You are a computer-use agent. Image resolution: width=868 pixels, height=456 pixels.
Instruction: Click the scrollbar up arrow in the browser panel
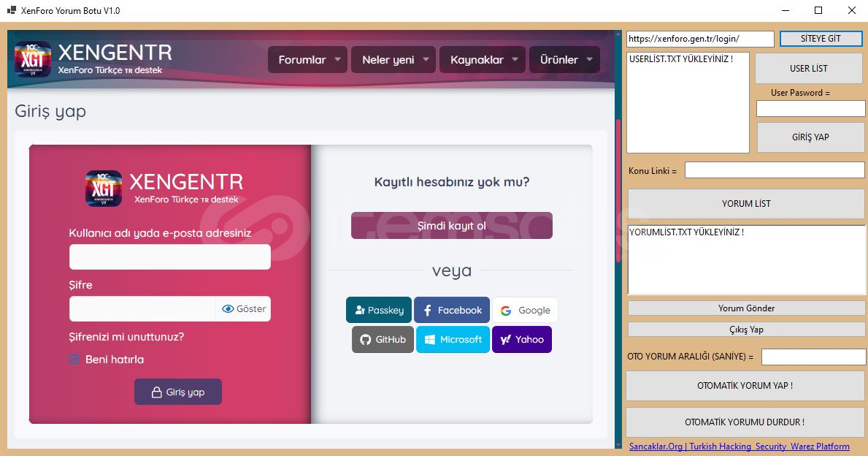[618, 34]
